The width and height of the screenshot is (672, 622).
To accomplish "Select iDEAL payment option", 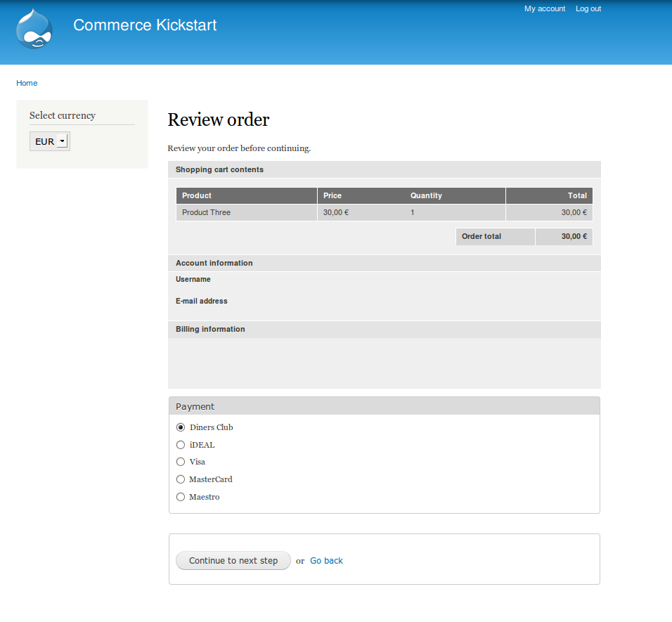I will [181, 445].
